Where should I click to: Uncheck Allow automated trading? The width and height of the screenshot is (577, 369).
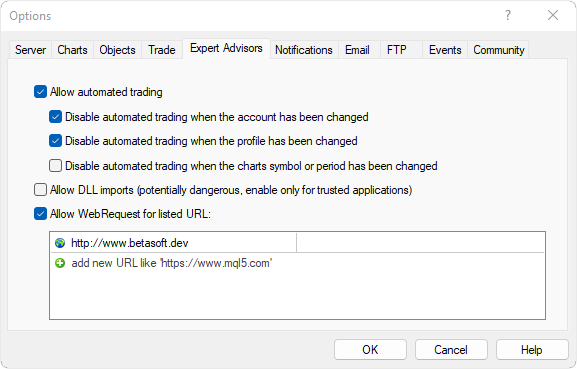coord(40,92)
